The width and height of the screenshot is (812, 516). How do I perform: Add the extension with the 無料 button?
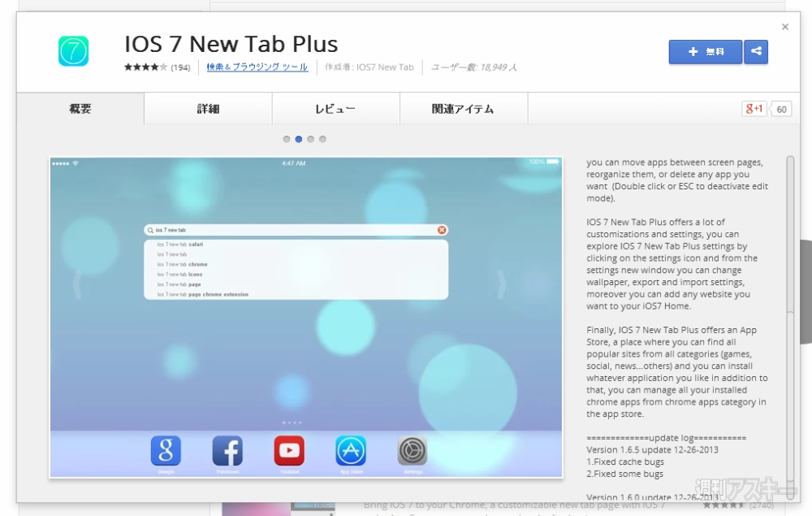[x=706, y=52]
